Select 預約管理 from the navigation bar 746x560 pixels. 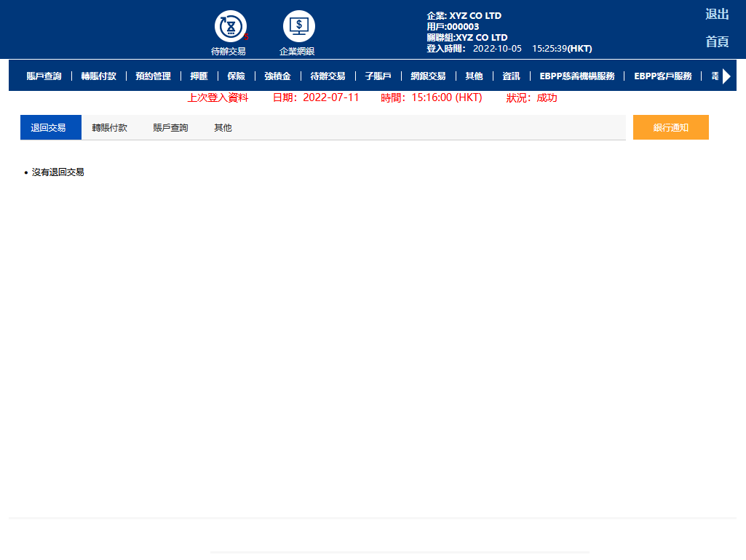[153, 76]
